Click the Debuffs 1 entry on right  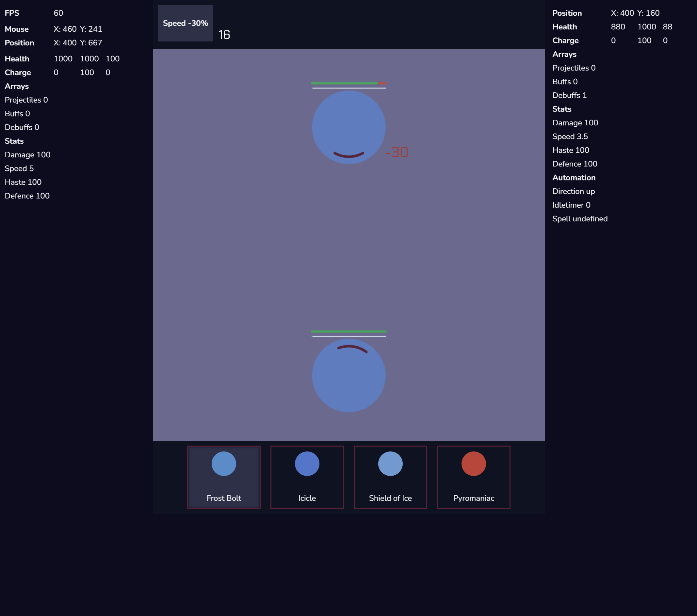coord(569,95)
